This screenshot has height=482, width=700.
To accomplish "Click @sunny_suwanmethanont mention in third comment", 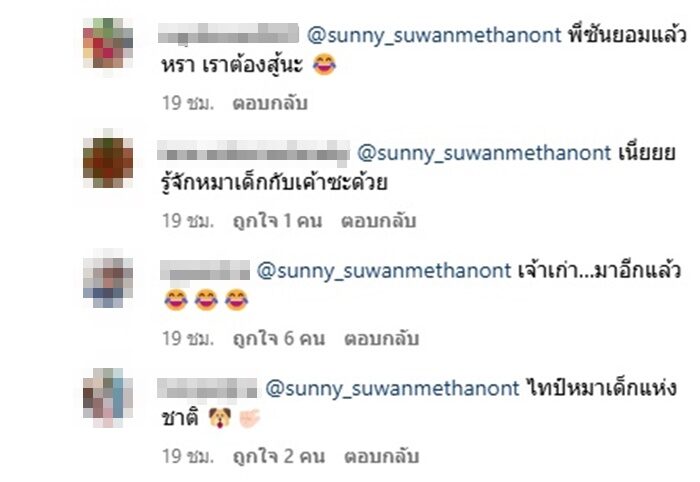I will (384, 271).
